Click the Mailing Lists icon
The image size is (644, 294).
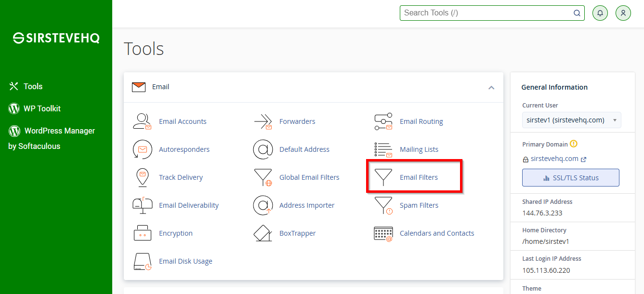click(383, 149)
